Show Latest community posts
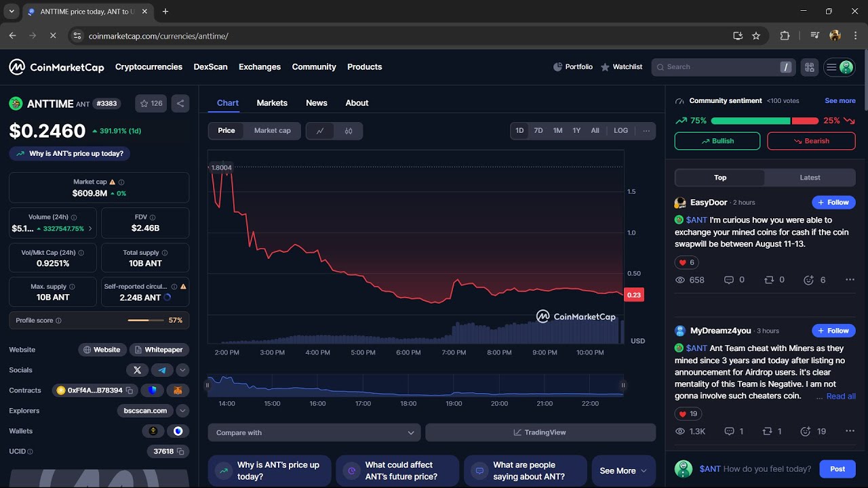 pos(810,178)
